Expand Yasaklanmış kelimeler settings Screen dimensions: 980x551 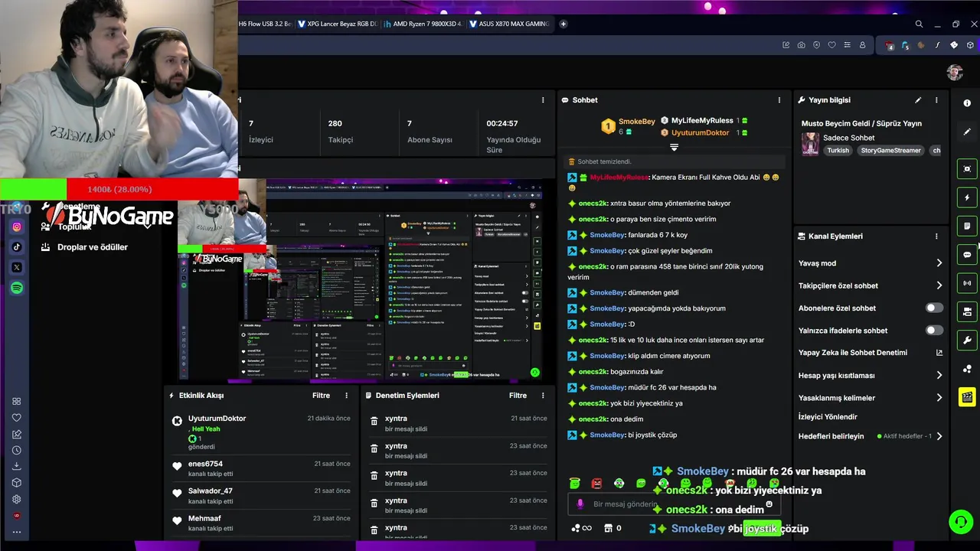[939, 397]
